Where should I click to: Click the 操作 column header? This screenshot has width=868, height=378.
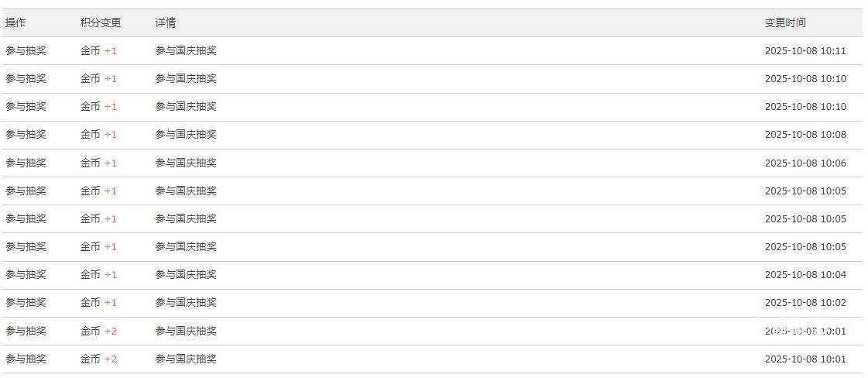15,22
